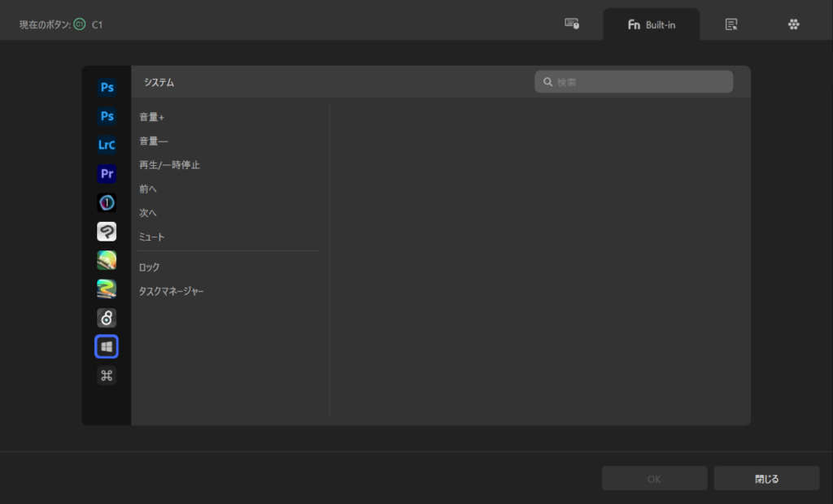
Task: Choose 再生/一時停止 from the list
Action: [x=169, y=165]
